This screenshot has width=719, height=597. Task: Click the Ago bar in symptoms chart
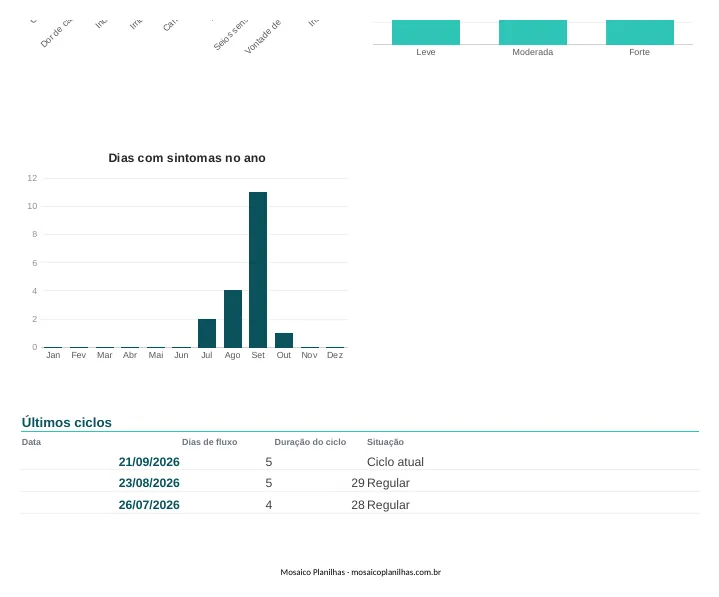pos(232,319)
